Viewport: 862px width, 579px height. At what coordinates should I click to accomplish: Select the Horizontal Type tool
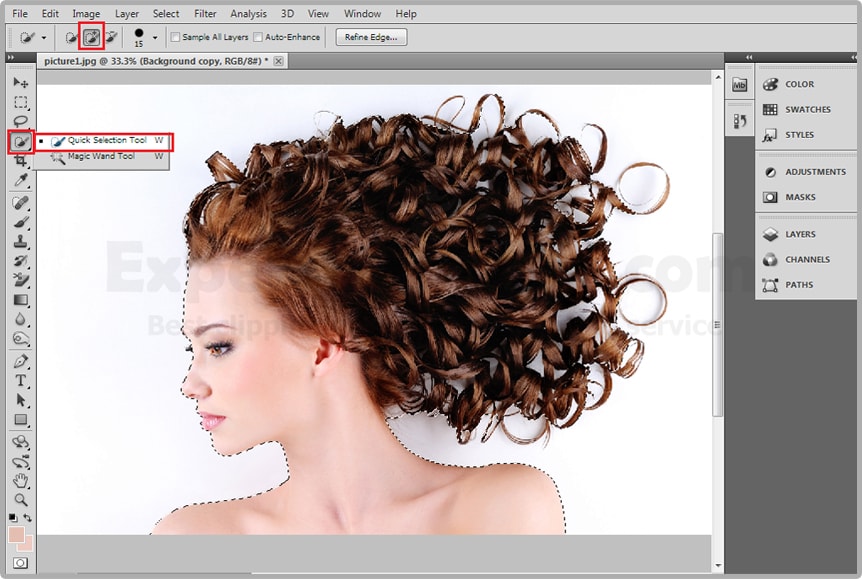20,381
